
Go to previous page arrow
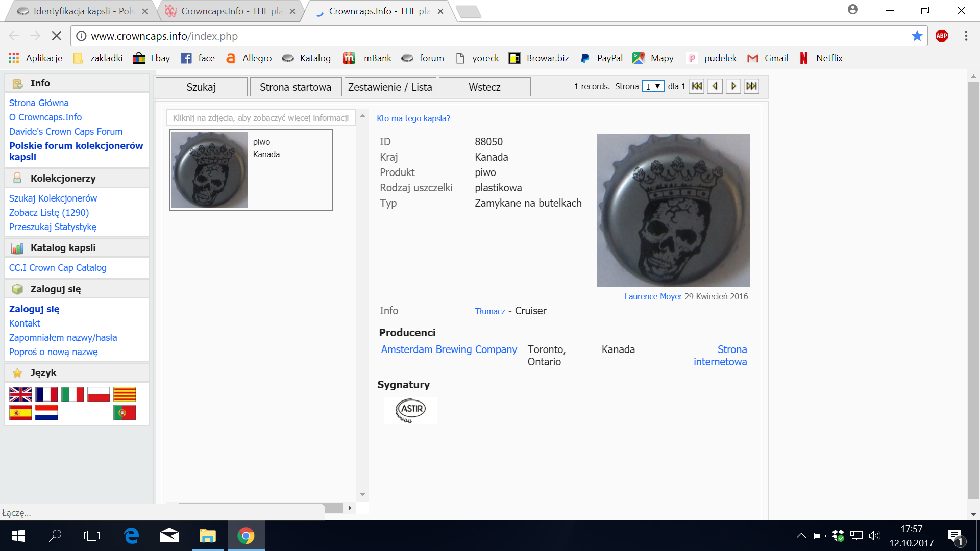715,86
